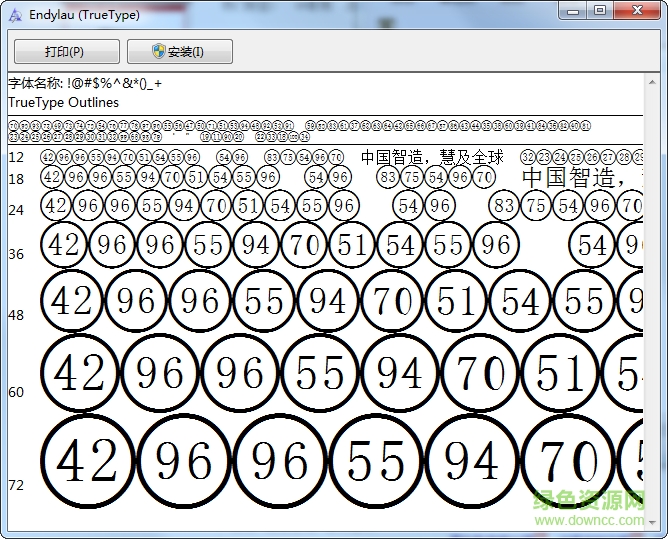Click the Endylau (TrueType) title text
Image resolution: width=668 pixels, height=539 pixels.
(84, 15)
